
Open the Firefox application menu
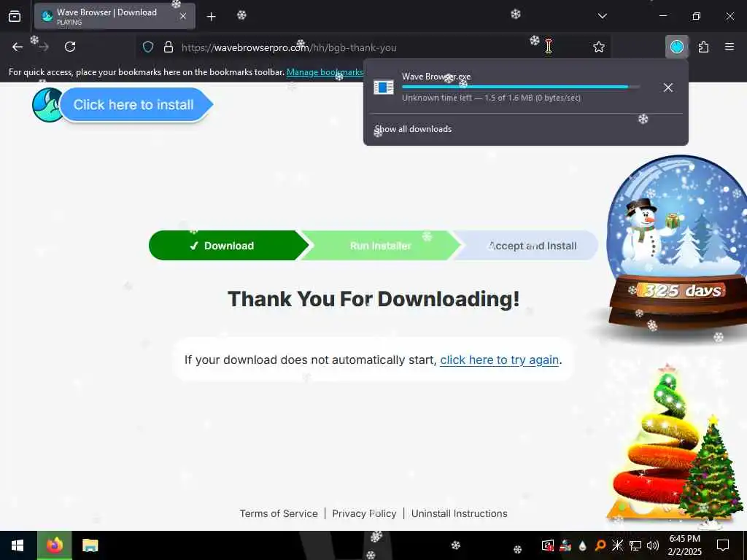tap(729, 47)
